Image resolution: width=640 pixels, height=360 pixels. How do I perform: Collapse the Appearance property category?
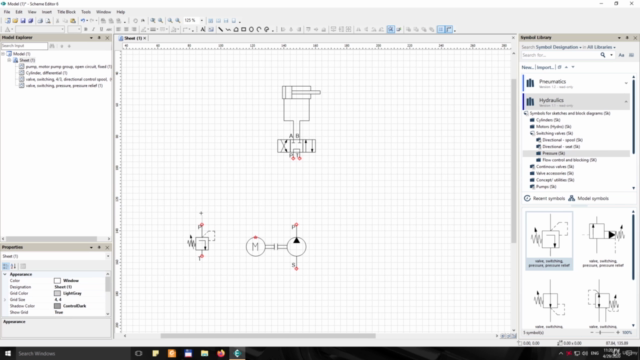pos(5,274)
